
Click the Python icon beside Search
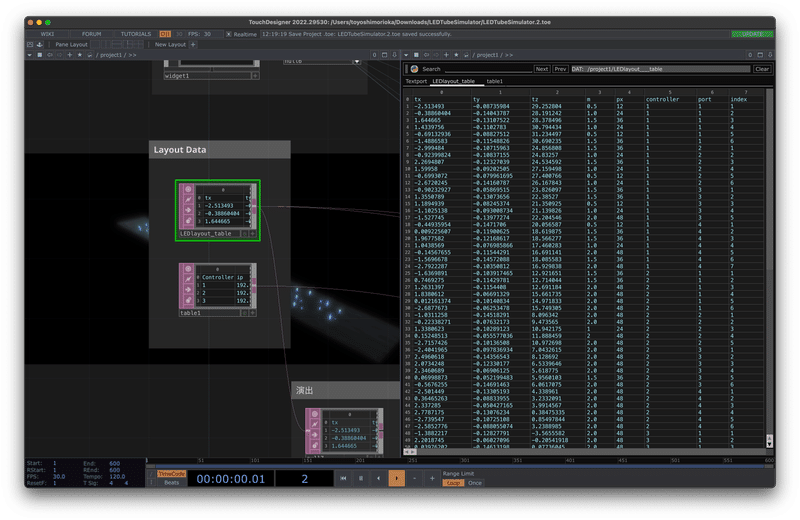(414, 69)
